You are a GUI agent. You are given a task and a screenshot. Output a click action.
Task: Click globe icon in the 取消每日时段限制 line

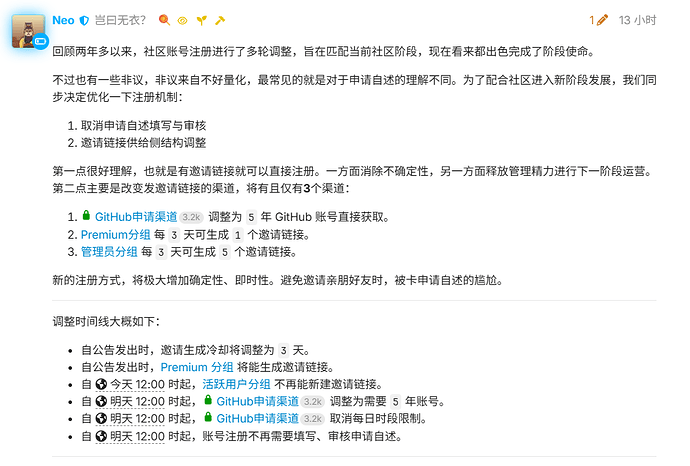pos(101,419)
